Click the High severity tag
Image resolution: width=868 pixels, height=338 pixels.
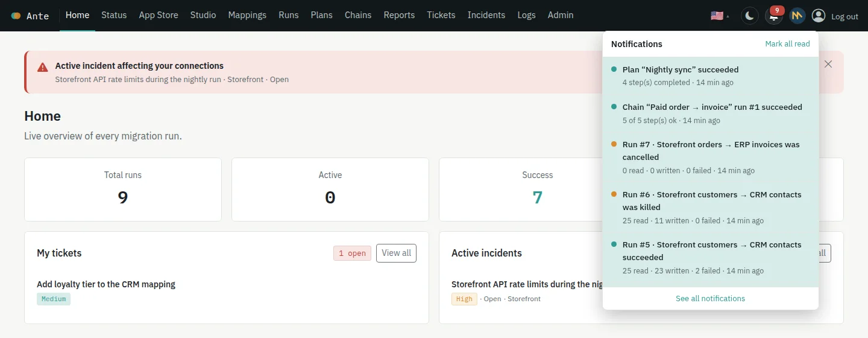tap(464, 299)
